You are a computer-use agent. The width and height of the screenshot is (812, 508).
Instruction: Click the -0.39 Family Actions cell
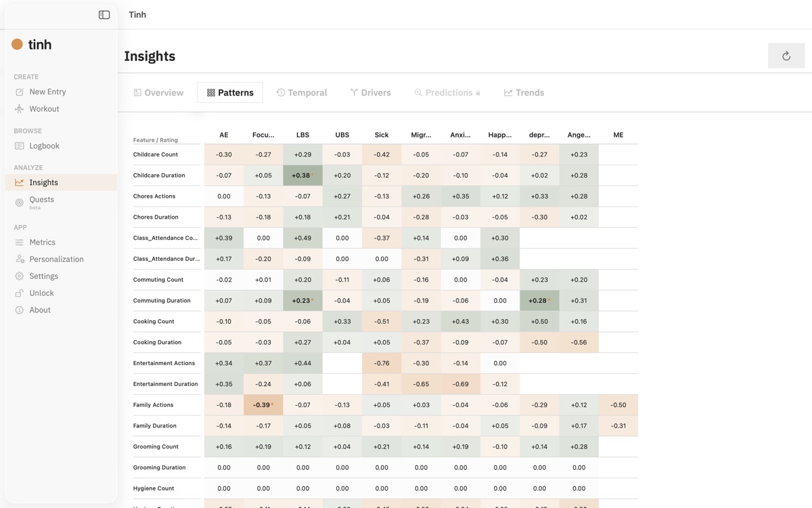tap(263, 405)
